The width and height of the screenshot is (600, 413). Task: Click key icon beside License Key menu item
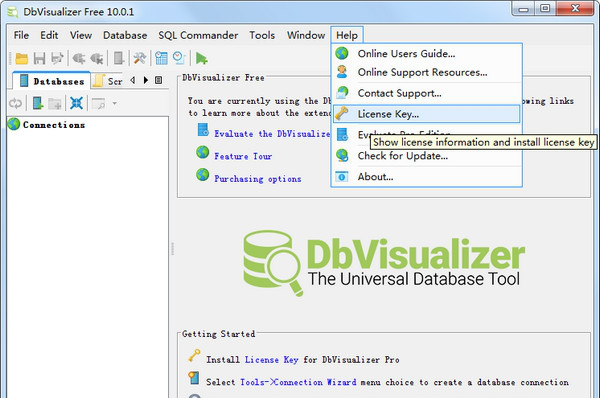pyautogui.click(x=341, y=113)
